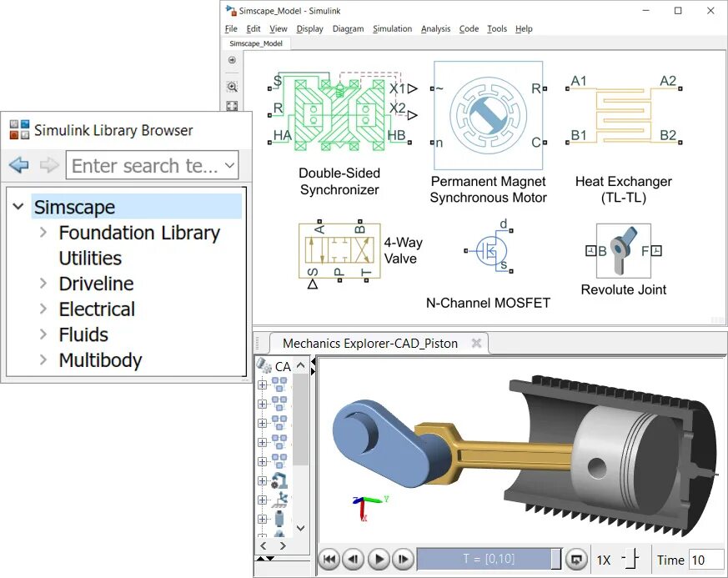Select the CA root node icon in explorer tree
728x578 pixels.
point(264,366)
